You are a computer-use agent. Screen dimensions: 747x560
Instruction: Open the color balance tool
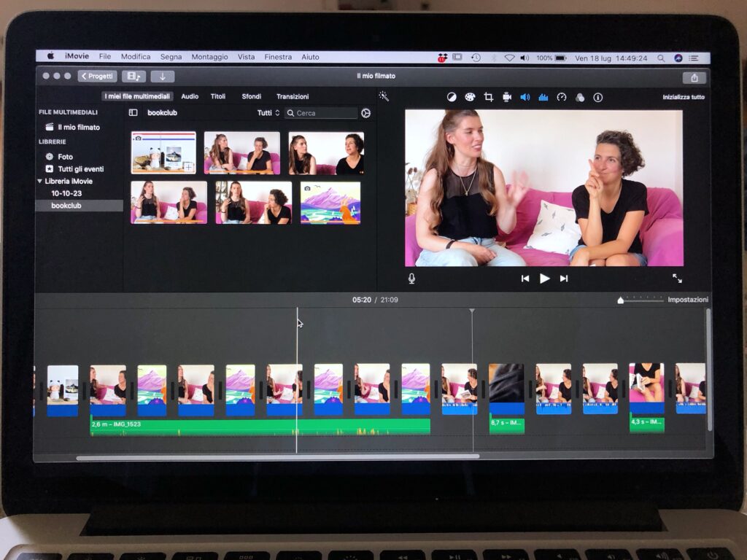pos(452,97)
